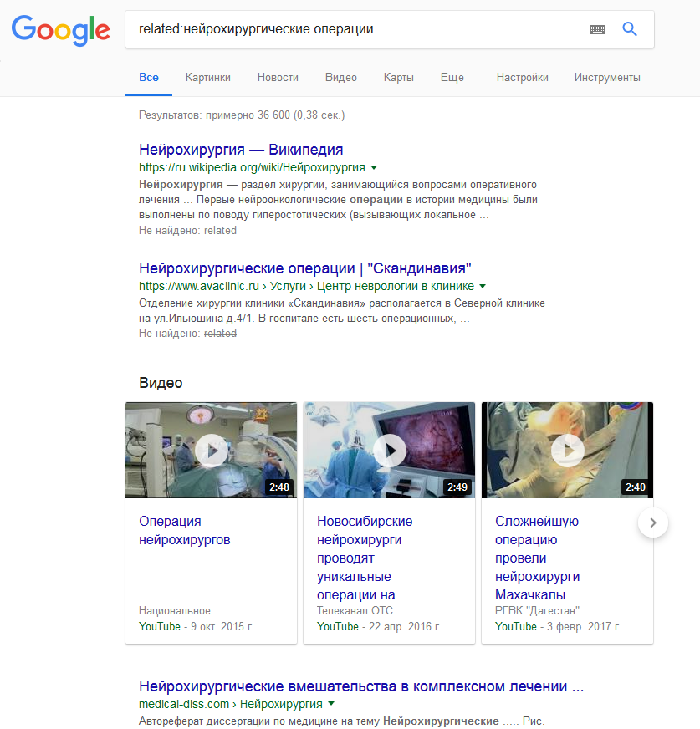Show next videos with carousel arrow

click(x=653, y=523)
